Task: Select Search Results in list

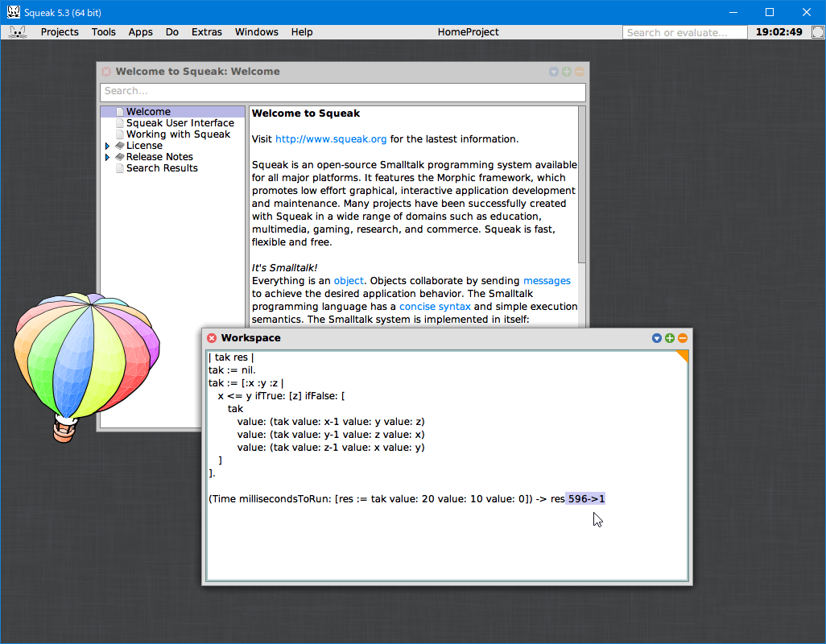Action: tap(162, 168)
